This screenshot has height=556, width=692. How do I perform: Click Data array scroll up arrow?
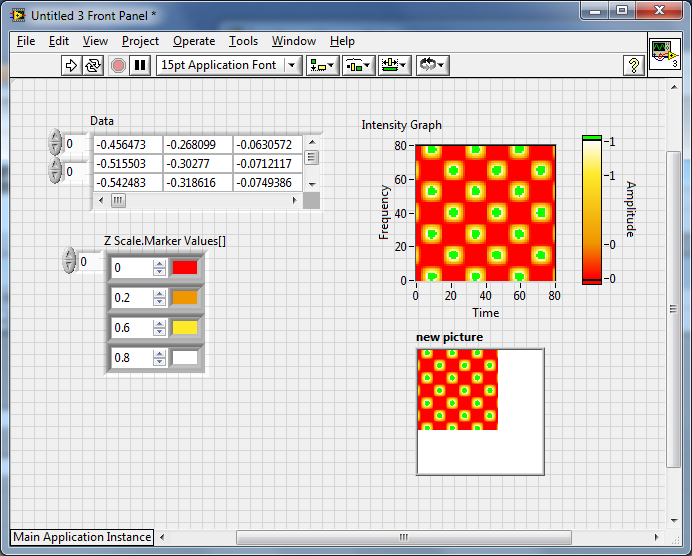[312, 142]
